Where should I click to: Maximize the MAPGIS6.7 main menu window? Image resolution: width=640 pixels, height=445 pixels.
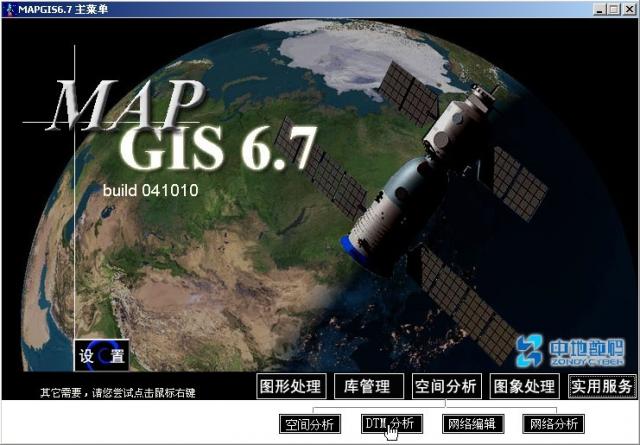coord(615,8)
